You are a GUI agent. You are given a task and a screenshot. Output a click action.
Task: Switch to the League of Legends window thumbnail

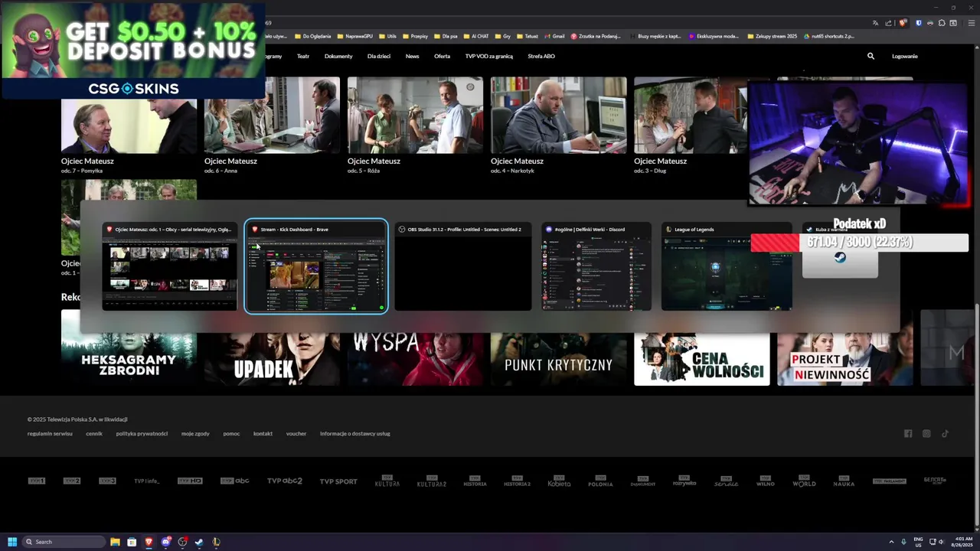727,266
